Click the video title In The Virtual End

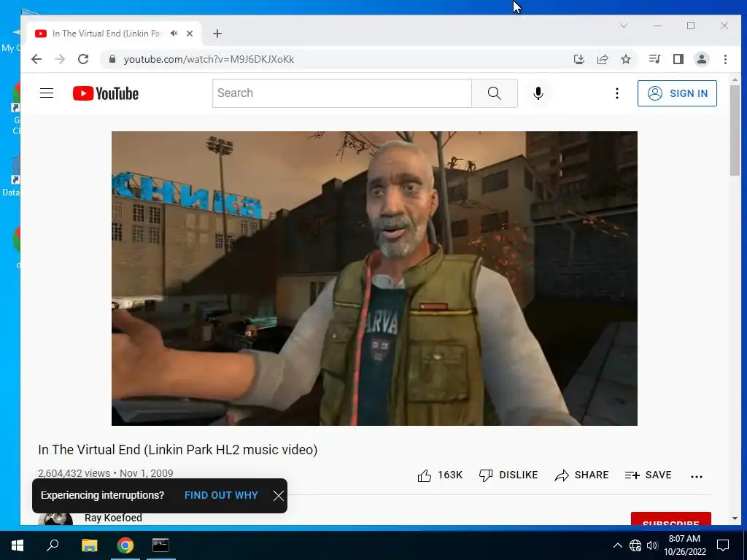(178, 449)
